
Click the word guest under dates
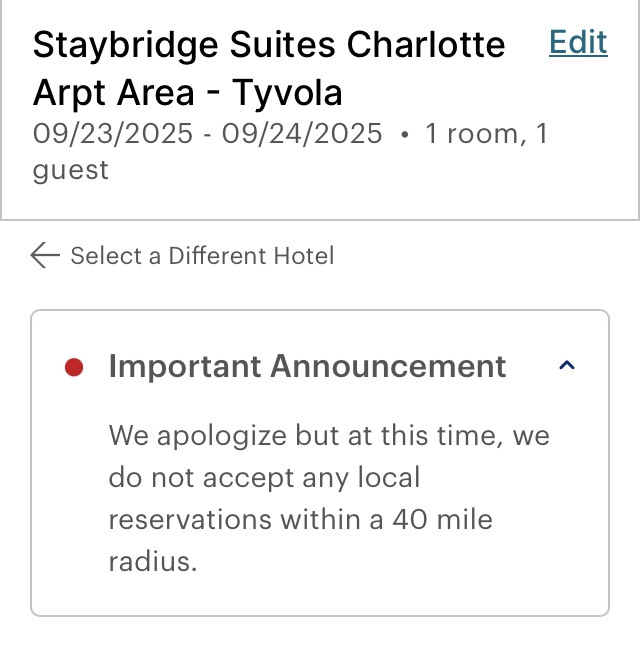71,170
